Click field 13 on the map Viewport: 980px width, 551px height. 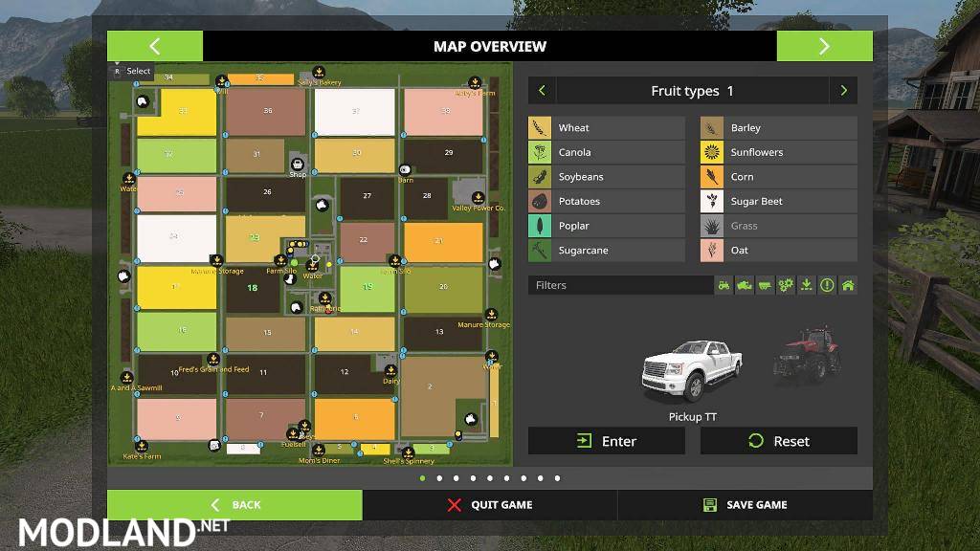pos(442,334)
